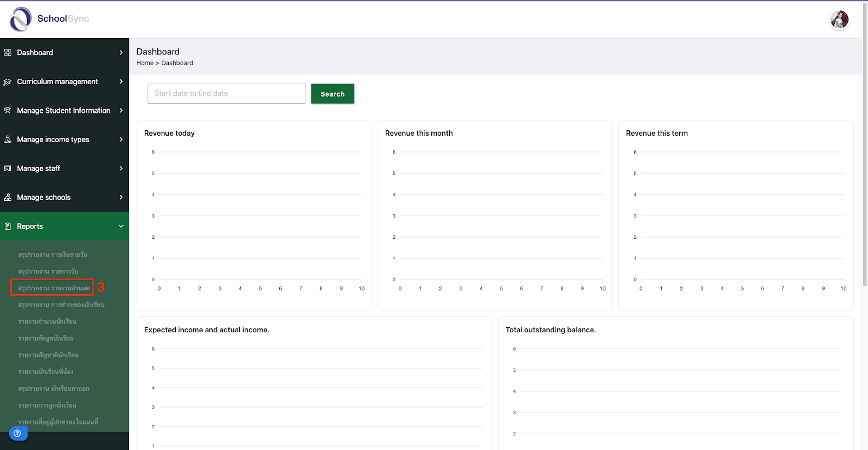Expand Manage staff chevron
This screenshot has height=450, width=868.
pos(121,168)
